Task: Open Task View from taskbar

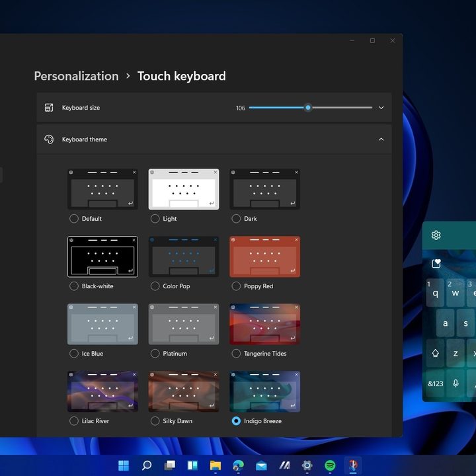Action: pos(170,465)
